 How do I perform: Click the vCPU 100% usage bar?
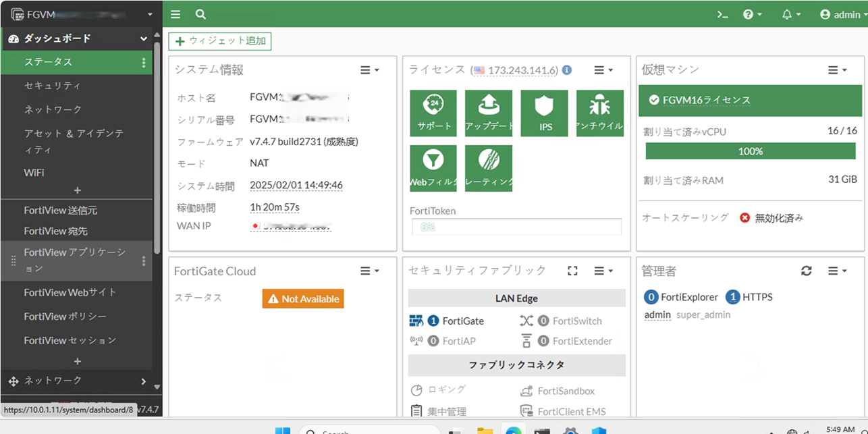[x=751, y=151]
